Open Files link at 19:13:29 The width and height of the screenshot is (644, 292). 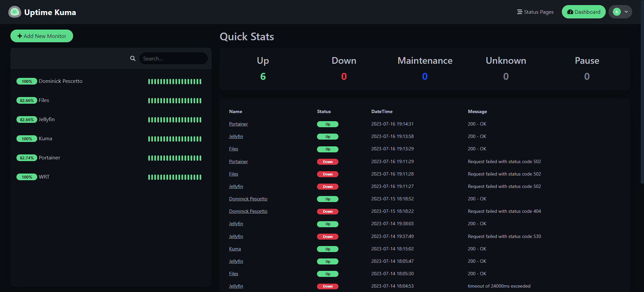(233, 149)
